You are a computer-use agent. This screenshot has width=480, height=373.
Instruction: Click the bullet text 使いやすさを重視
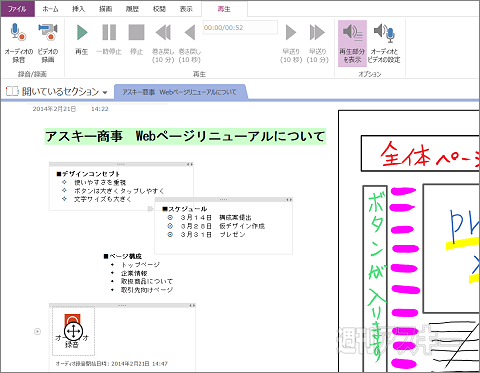tap(100, 182)
